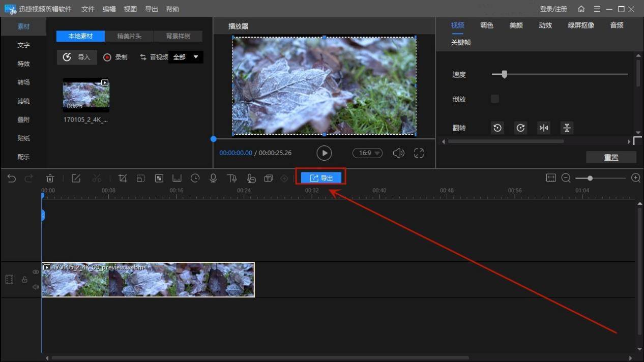Image resolution: width=644 pixels, height=362 pixels.
Task: Open the 关键帧 tab
Action: point(461,43)
